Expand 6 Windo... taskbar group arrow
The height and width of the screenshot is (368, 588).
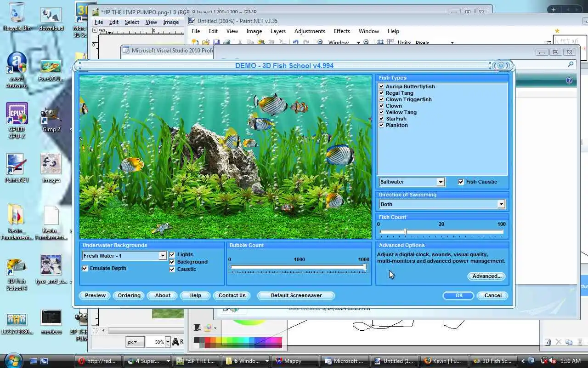(x=266, y=361)
